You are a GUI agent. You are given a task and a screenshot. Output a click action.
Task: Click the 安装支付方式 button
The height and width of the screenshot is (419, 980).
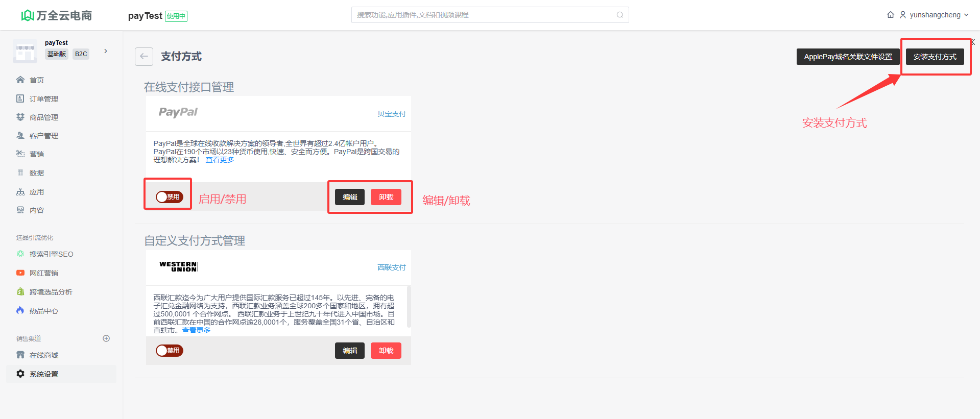pyautogui.click(x=935, y=57)
